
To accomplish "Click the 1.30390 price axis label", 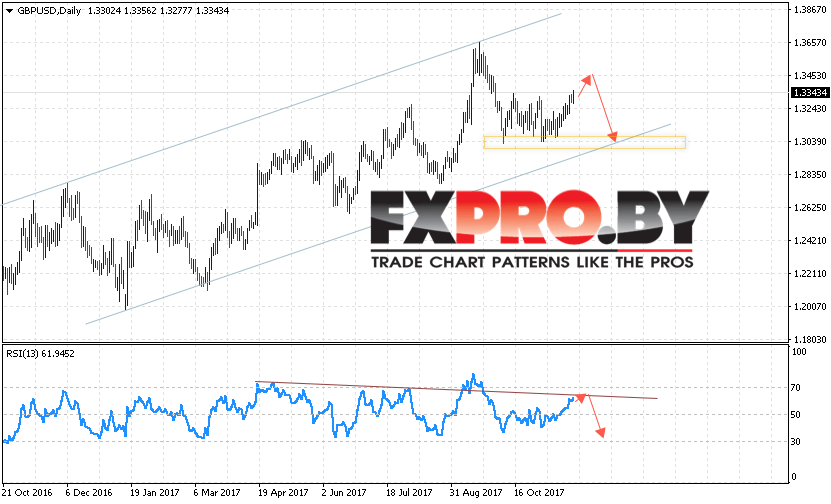I will [810, 142].
